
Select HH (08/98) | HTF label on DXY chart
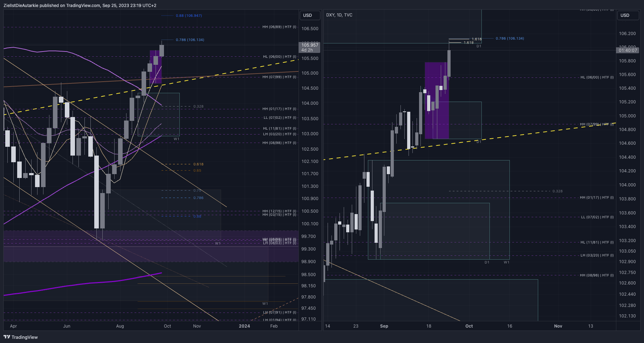pyautogui.click(x=597, y=275)
